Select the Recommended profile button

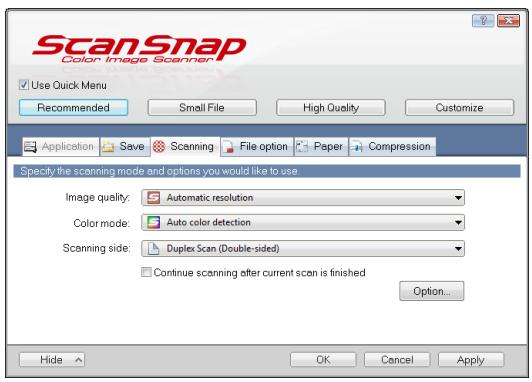73,108
